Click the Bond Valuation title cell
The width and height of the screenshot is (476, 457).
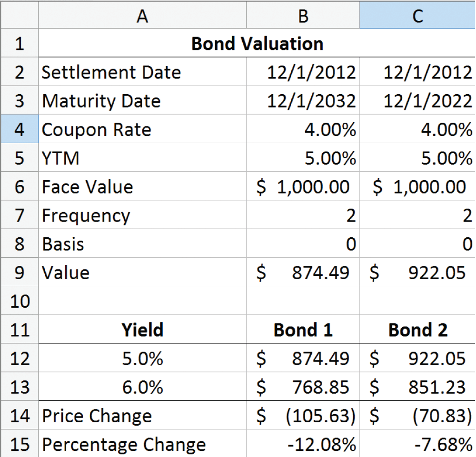click(x=257, y=44)
